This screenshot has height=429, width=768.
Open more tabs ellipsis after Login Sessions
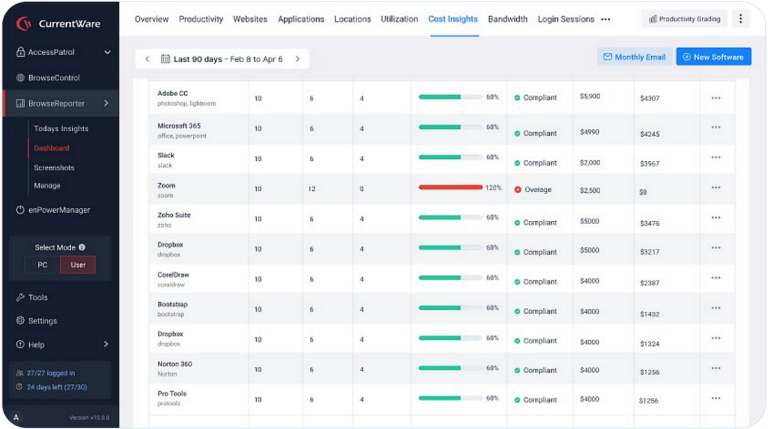coord(605,20)
